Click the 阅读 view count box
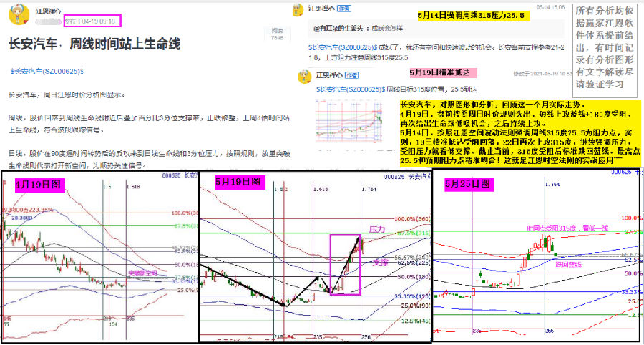644x345 pixels. [x=275, y=34]
